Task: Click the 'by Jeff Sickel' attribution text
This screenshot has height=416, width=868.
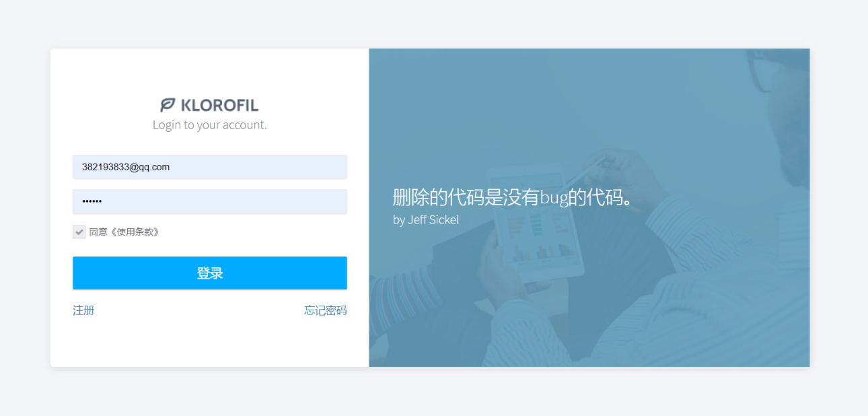Action: tap(426, 219)
